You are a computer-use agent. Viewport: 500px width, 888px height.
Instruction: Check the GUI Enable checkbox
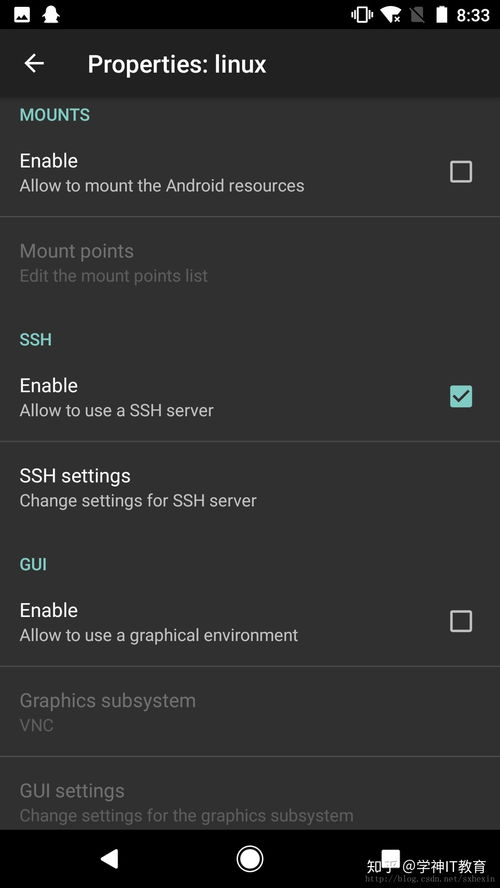coord(461,621)
